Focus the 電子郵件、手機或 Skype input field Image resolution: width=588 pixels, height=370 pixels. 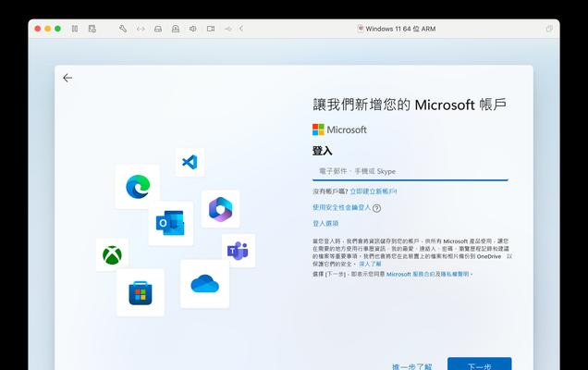[x=410, y=171]
